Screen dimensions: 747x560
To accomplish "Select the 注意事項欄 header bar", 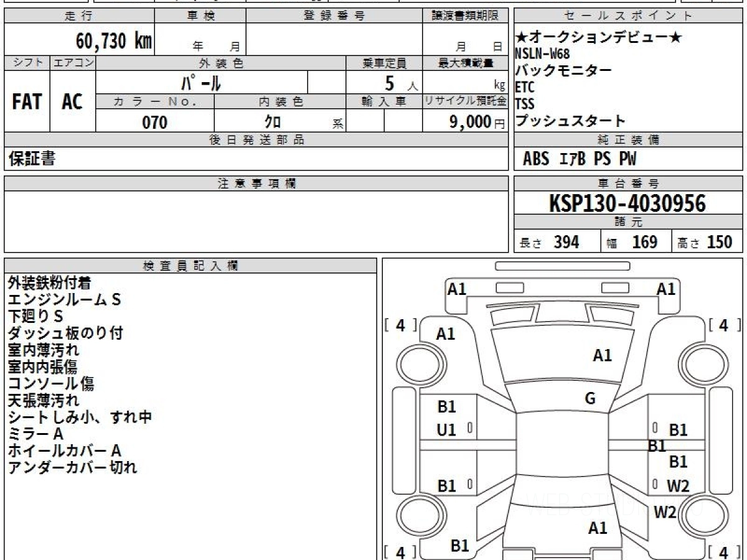I will click(256, 184).
